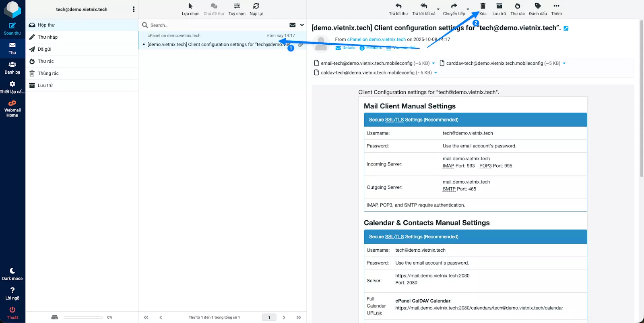Focus the Search input field
644x323 pixels.
pyautogui.click(x=217, y=25)
